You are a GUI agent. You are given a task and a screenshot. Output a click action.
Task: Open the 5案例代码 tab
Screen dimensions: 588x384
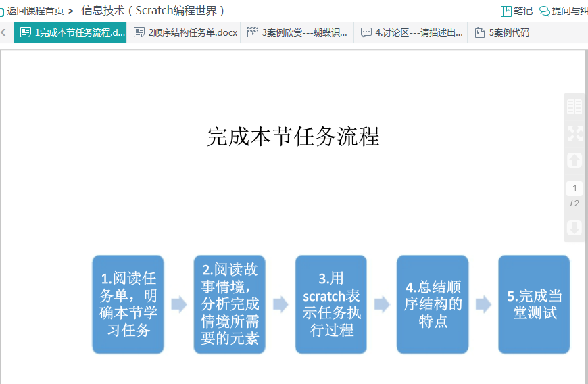[502, 32]
